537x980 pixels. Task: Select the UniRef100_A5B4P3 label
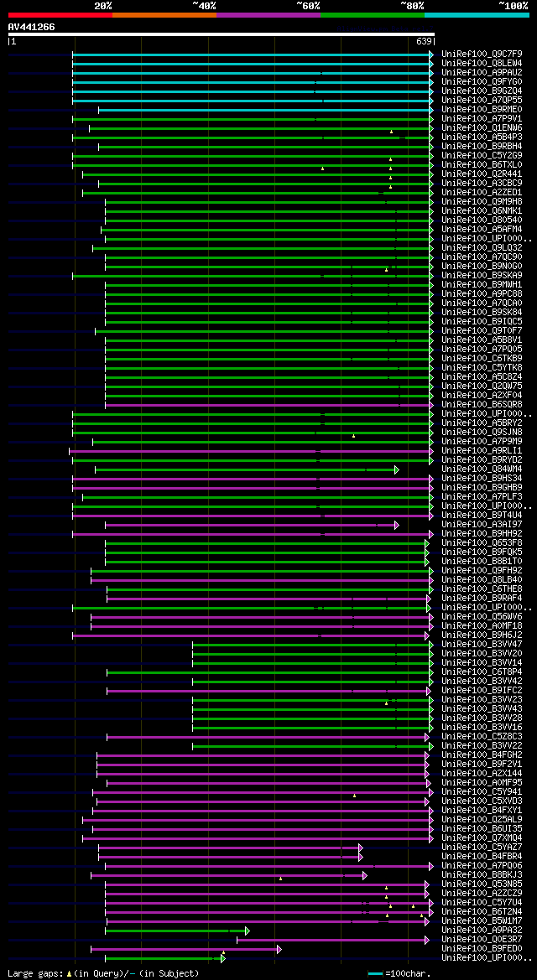[x=482, y=137]
